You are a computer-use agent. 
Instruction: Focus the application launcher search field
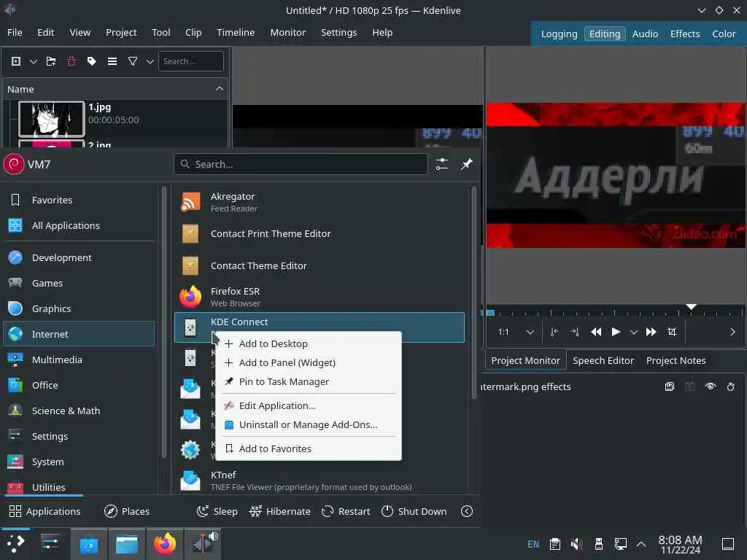click(301, 164)
